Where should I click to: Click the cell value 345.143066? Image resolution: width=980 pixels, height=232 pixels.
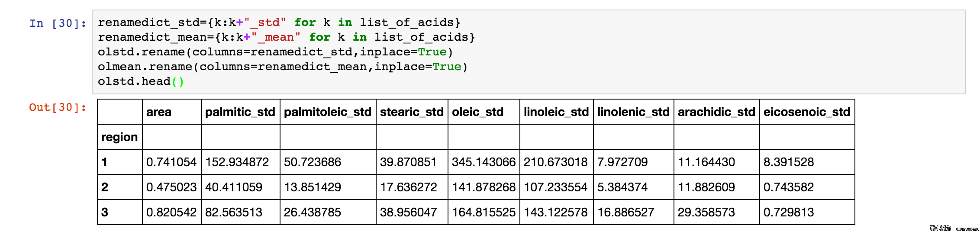[x=484, y=162]
